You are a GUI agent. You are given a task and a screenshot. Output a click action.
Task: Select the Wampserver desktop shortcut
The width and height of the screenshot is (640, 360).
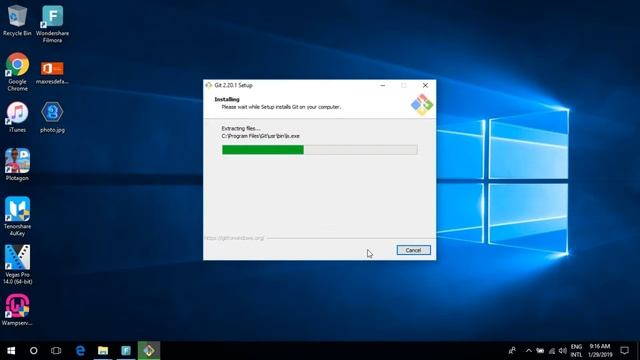pyautogui.click(x=17, y=310)
